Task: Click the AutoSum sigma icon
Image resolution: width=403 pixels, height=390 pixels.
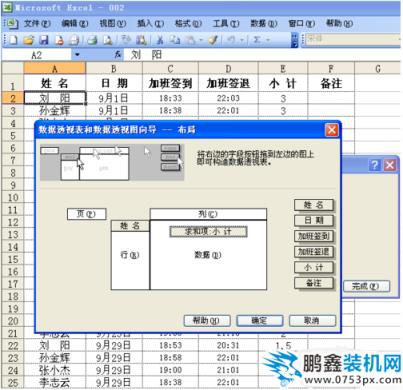Action: (x=257, y=40)
